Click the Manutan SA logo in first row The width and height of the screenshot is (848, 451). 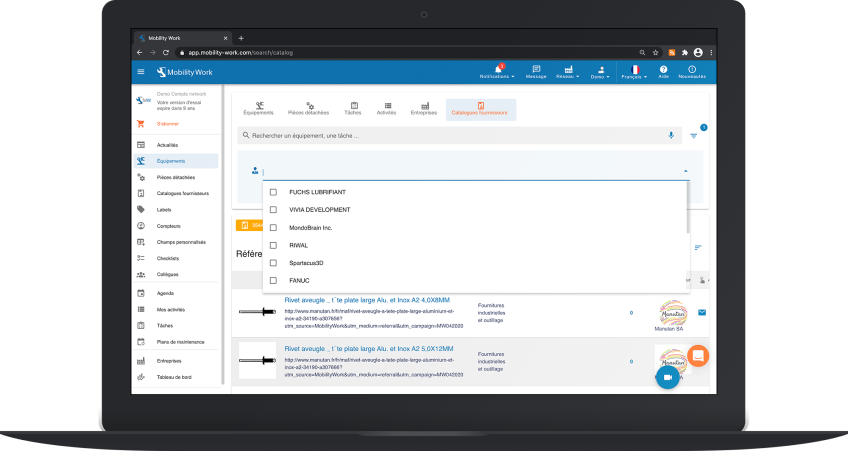pyautogui.click(x=672, y=313)
